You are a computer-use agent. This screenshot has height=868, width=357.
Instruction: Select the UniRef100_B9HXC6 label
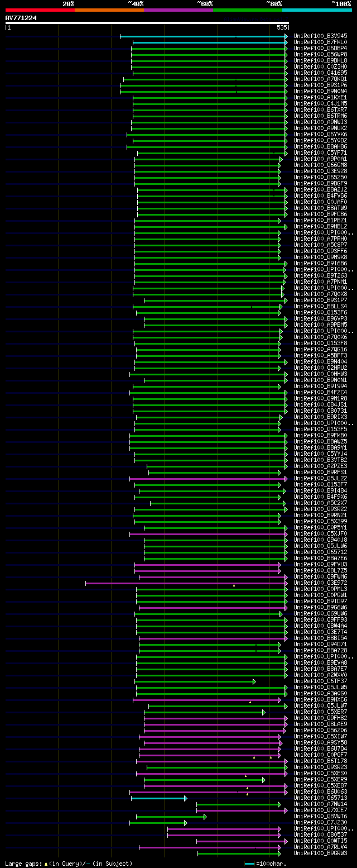pyautogui.click(x=320, y=699)
